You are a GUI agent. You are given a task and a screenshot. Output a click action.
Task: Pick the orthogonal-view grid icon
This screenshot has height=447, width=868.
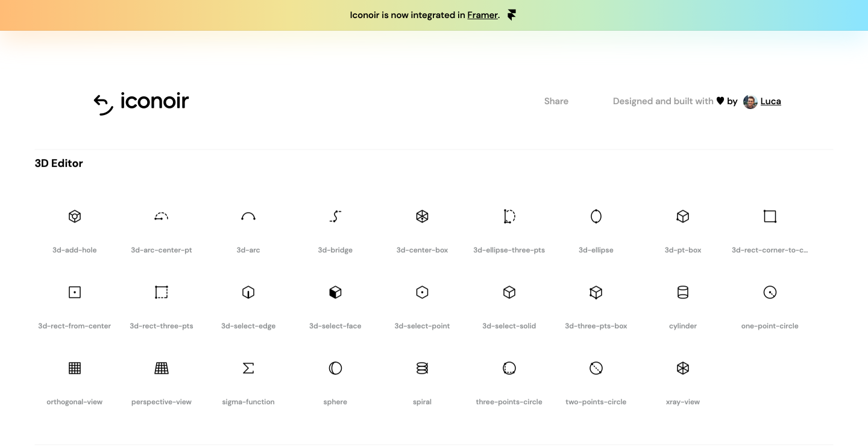click(x=75, y=368)
